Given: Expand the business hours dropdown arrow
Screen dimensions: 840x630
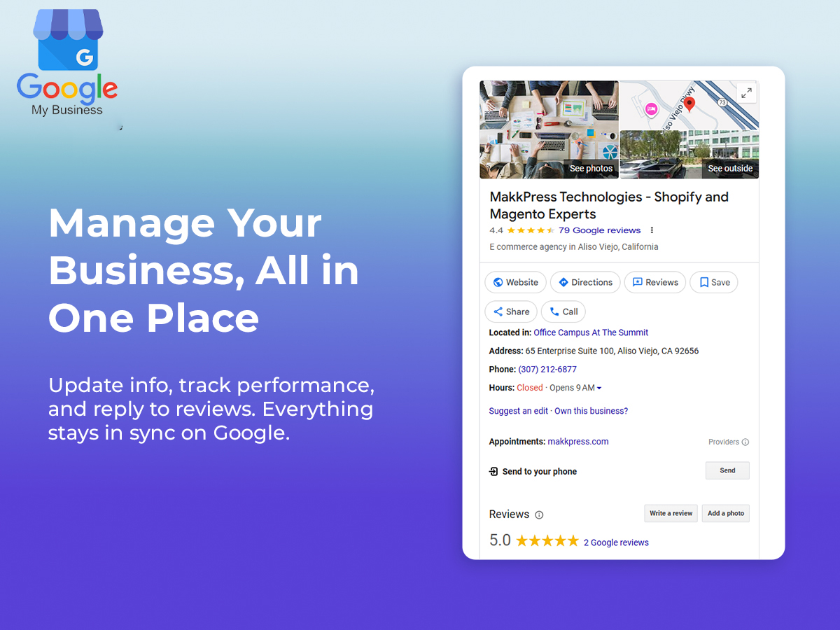Looking at the screenshot, I should (599, 388).
